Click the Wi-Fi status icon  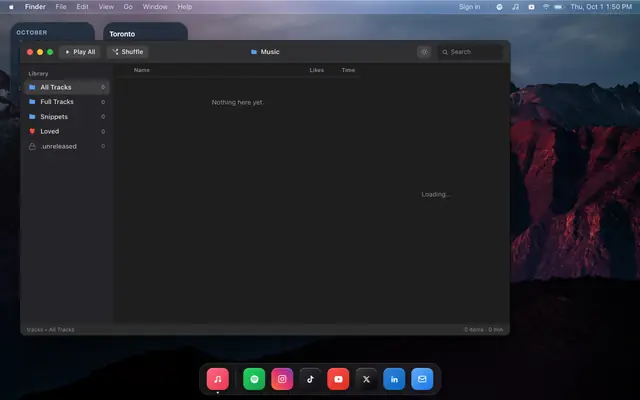pyautogui.click(x=546, y=7)
